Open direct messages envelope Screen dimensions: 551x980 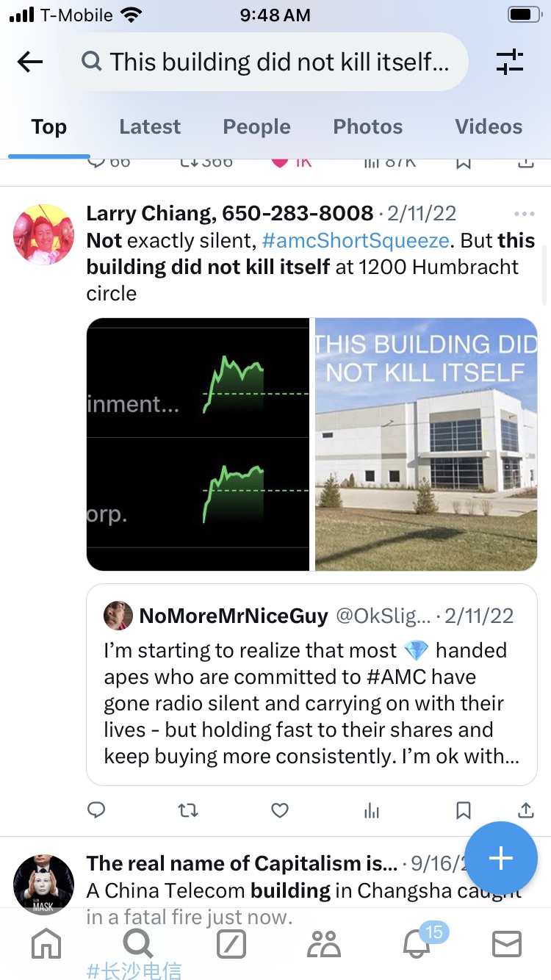click(x=506, y=944)
